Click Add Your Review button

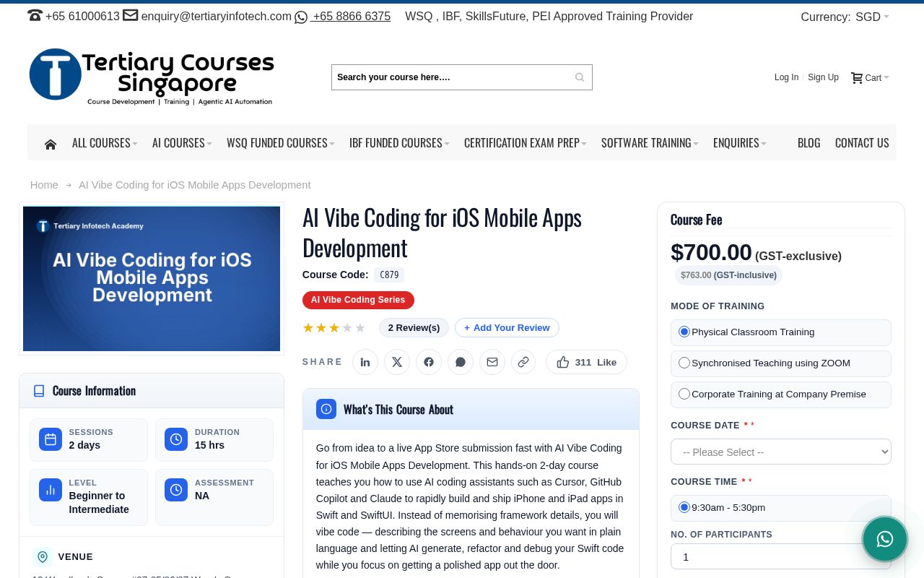[507, 327]
